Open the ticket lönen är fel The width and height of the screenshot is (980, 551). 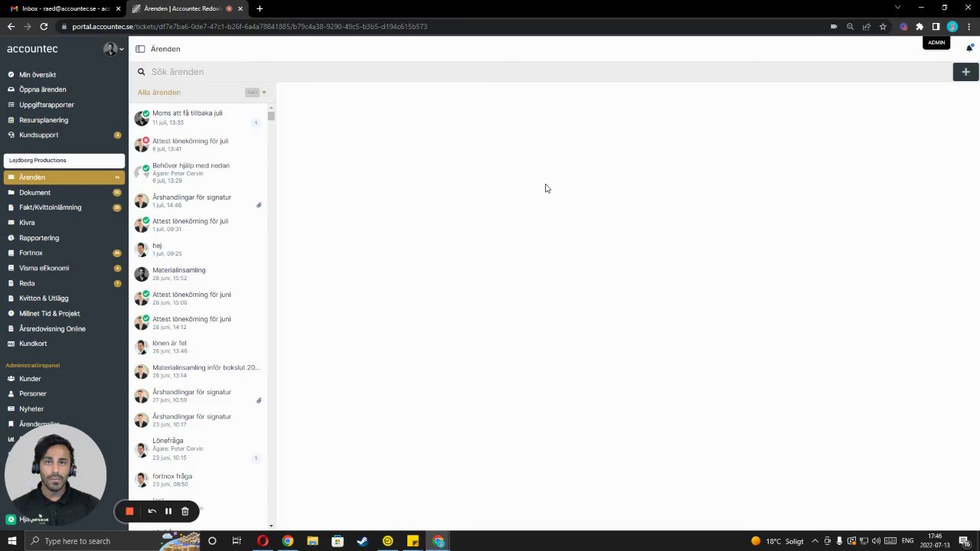coord(198,347)
